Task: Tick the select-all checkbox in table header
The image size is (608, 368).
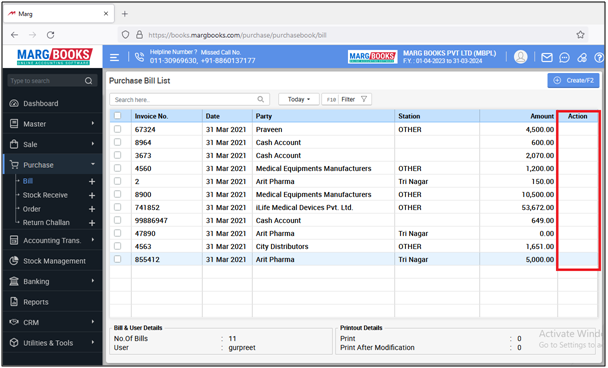Action: tap(117, 116)
